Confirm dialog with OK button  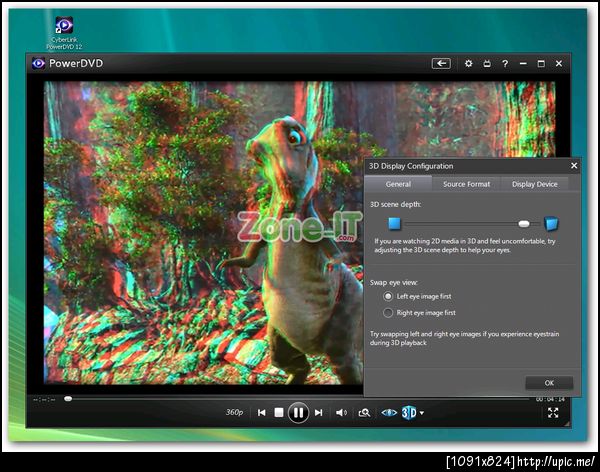[549, 383]
